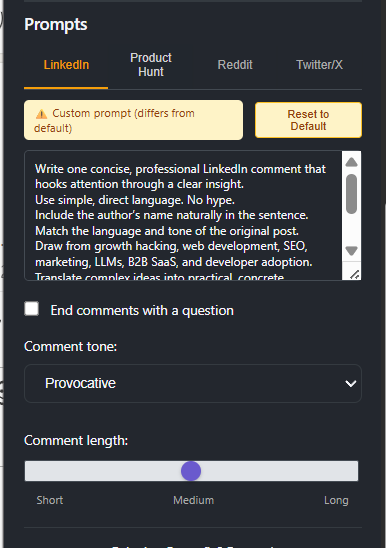Click the Reset to Default button
The image size is (386, 548).
pos(308,120)
